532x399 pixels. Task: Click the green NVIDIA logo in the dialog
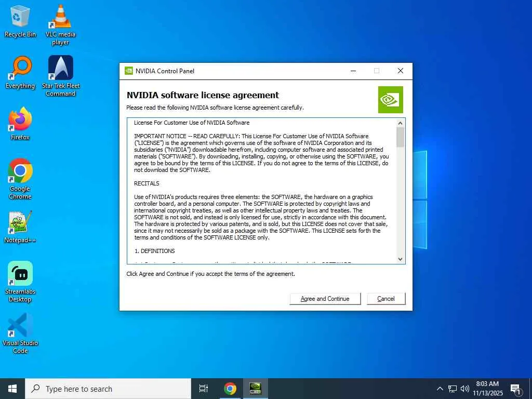coord(391,100)
